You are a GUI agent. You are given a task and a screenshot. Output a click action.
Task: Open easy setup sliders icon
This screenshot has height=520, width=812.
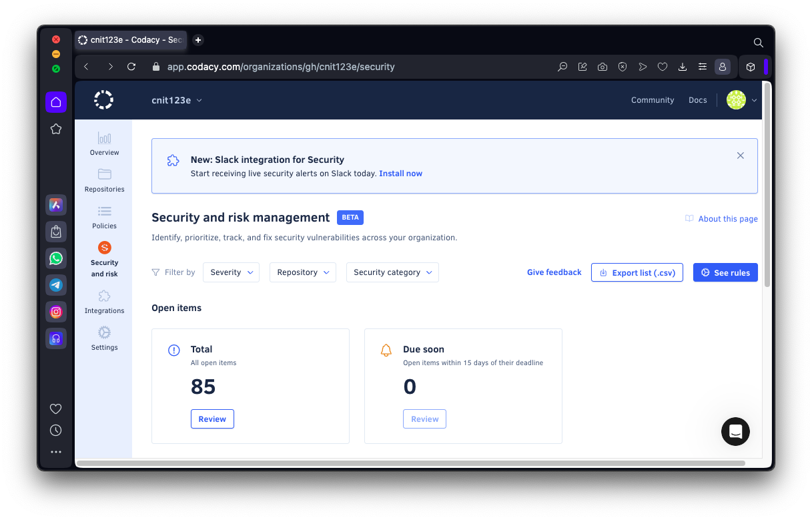tap(703, 67)
